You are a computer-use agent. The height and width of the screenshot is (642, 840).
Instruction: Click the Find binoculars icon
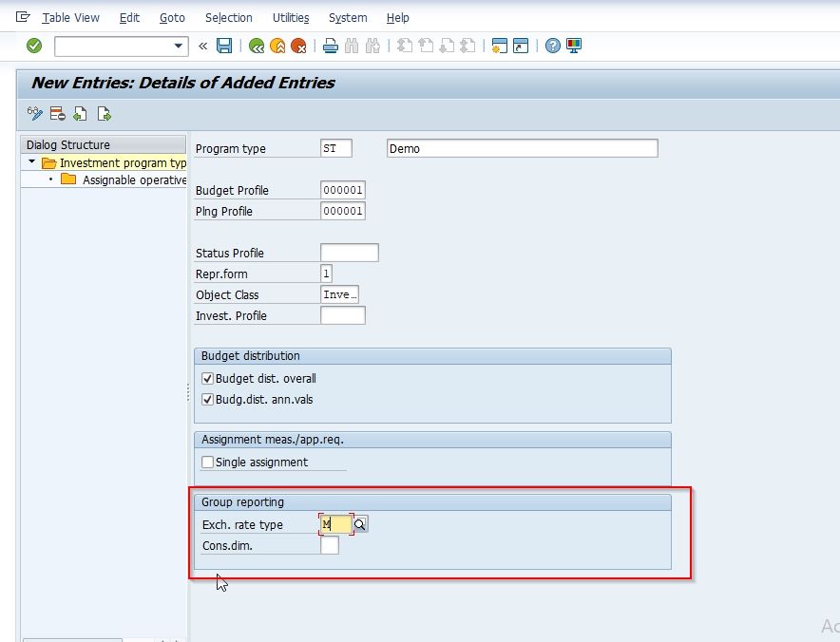coord(352,46)
